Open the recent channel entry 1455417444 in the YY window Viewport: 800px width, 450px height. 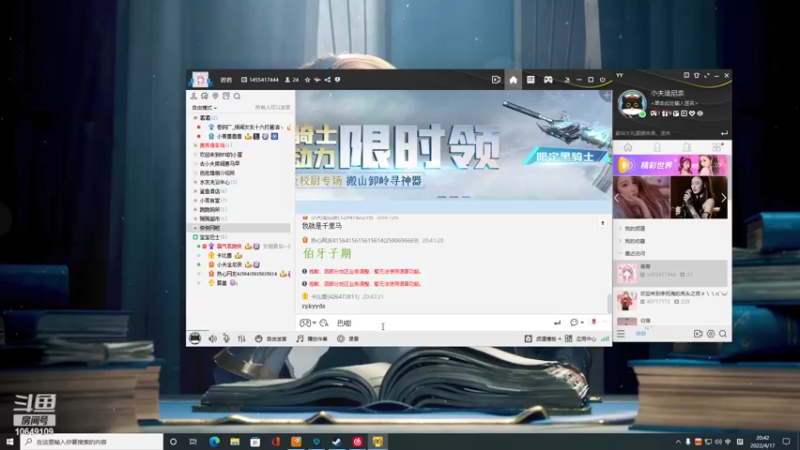[x=670, y=273]
